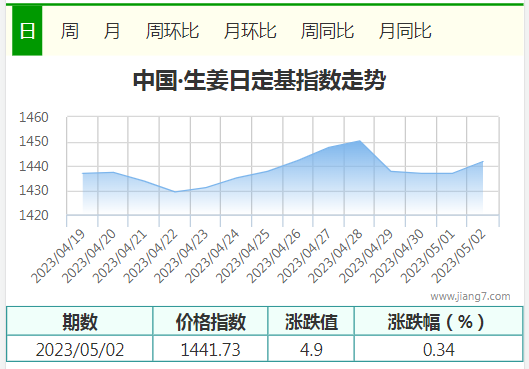This screenshot has height=369, width=529.
Task: Click the chart peak point at 2023/04/28
Action: pos(360,141)
